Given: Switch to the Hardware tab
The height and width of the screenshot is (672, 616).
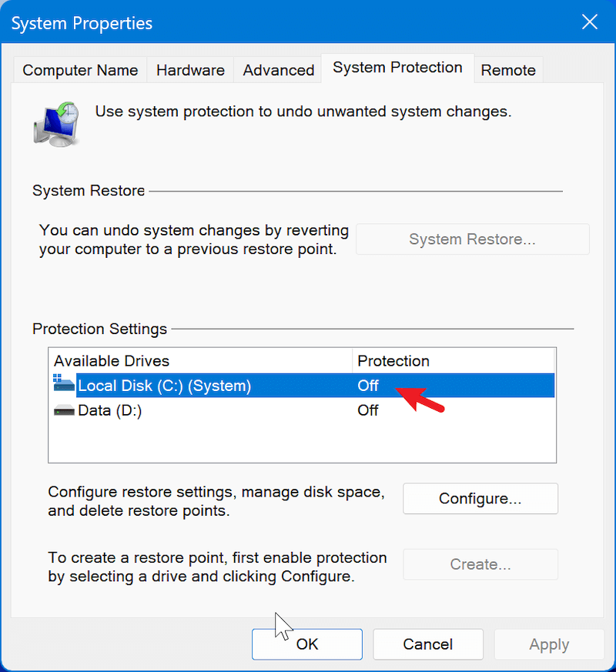Looking at the screenshot, I should point(189,69).
